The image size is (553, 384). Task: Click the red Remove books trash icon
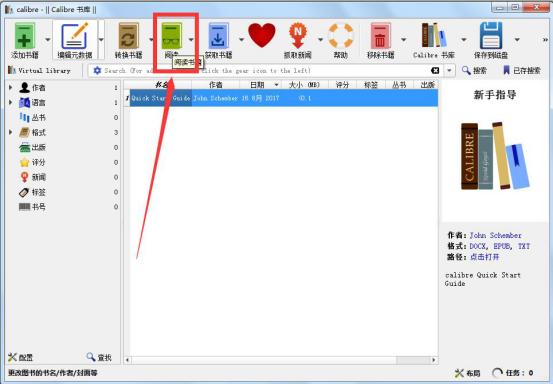click(380, 36)
